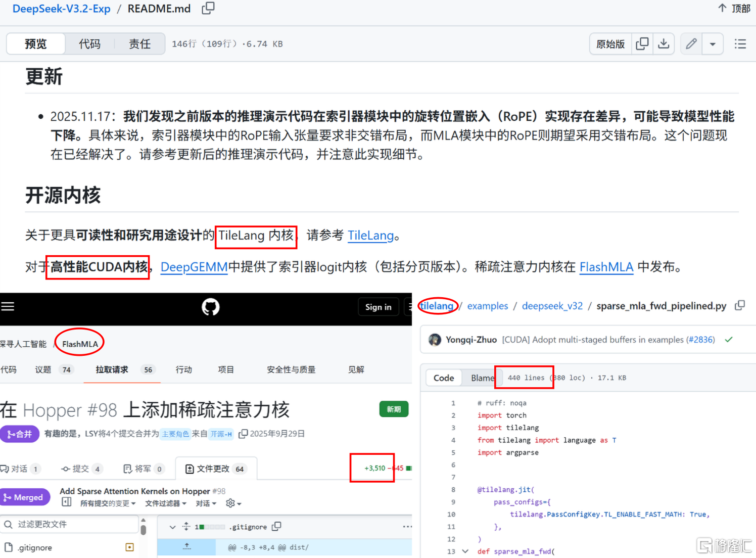The width and height of the screenshot is (756, 558).
Task: Open the diff settings gear dropdown
Action: (233, 503)
